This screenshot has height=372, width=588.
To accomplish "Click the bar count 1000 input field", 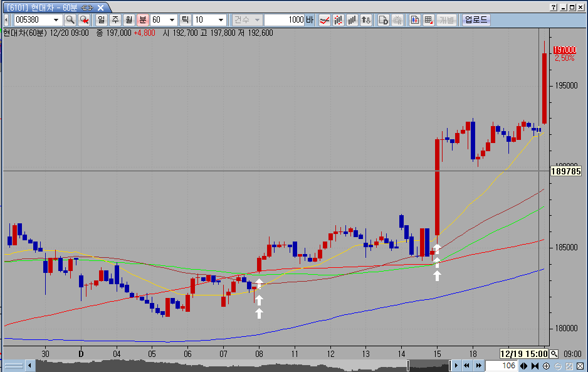I will (284, 19).
